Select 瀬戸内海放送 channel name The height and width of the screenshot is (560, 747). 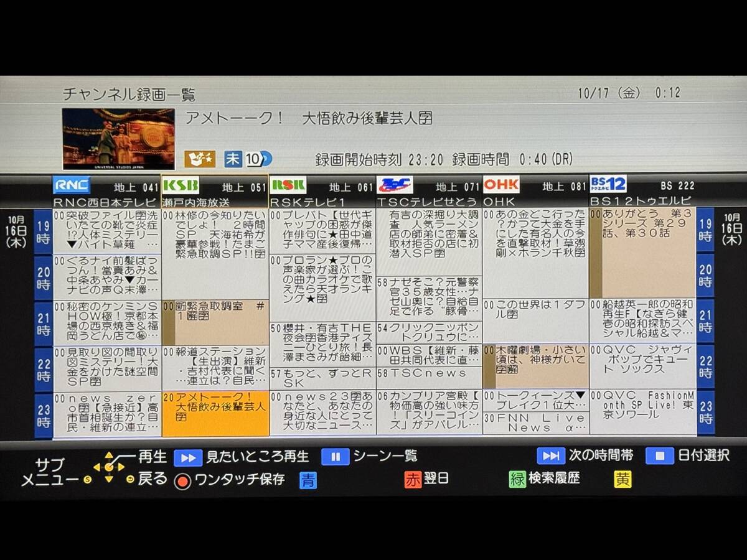[x=195, y=202]
